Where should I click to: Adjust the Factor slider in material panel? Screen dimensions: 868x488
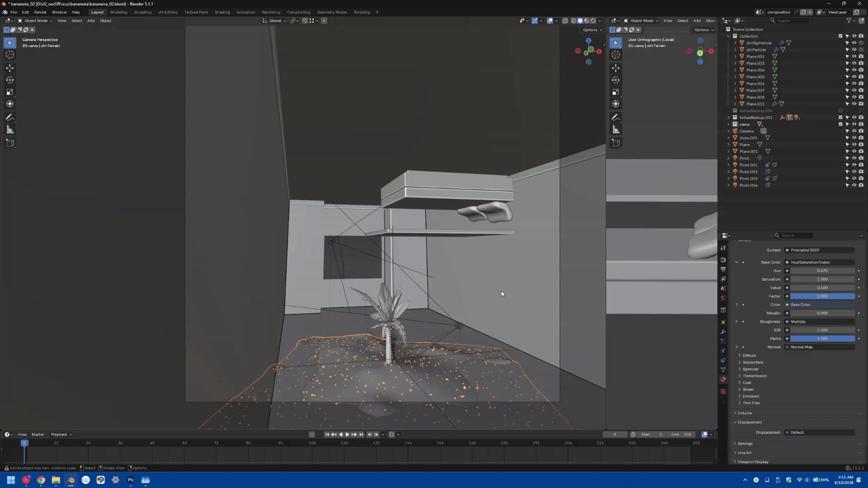822,296
